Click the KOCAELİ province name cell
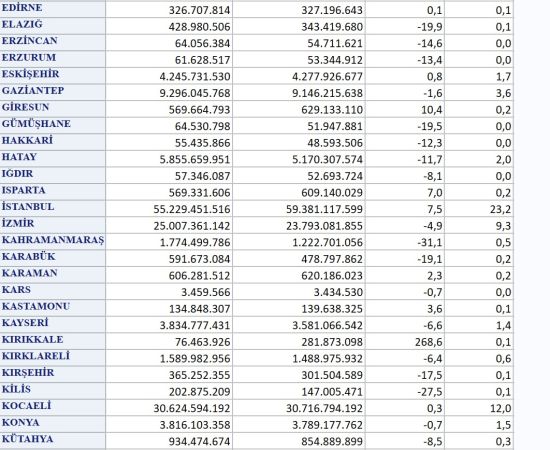The height and width of the screenshot is (450, 550). coord(53,408)
